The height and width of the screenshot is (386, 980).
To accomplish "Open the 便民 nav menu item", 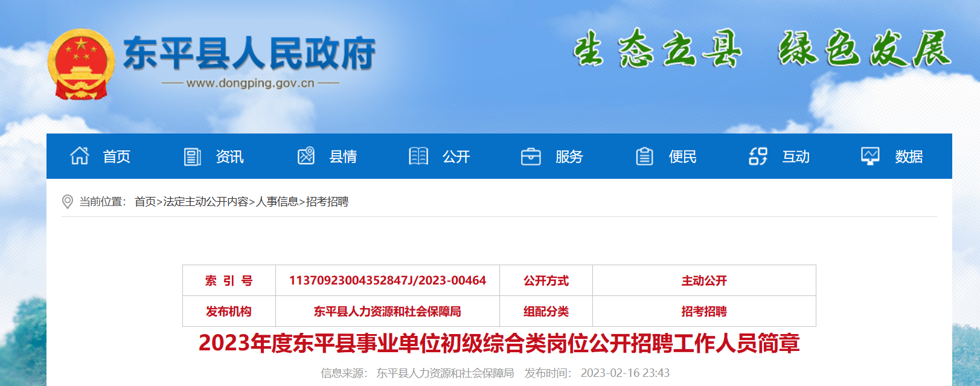I will point(682,156).
